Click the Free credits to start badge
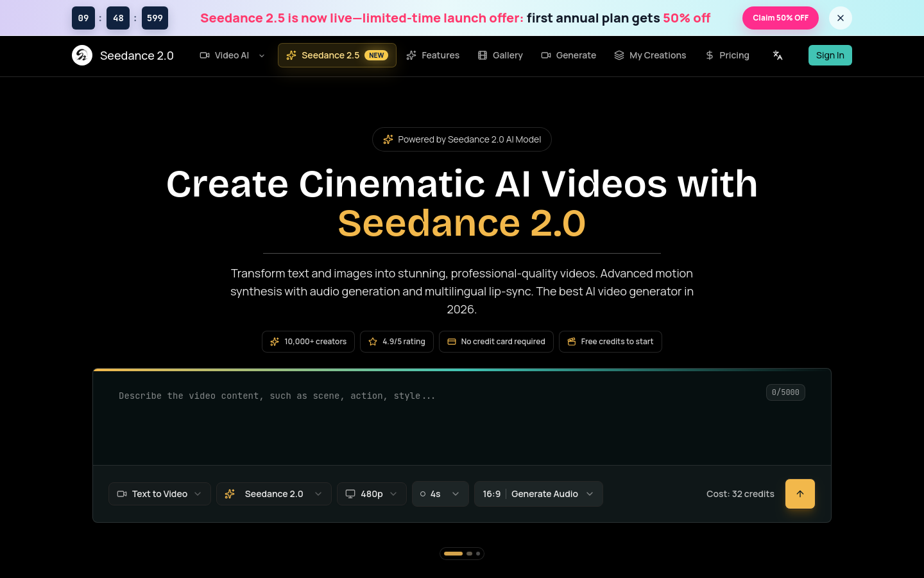Image resolution: width=924 pixels, height=578 pixels. pyautogui.click(x=610, y=342)
